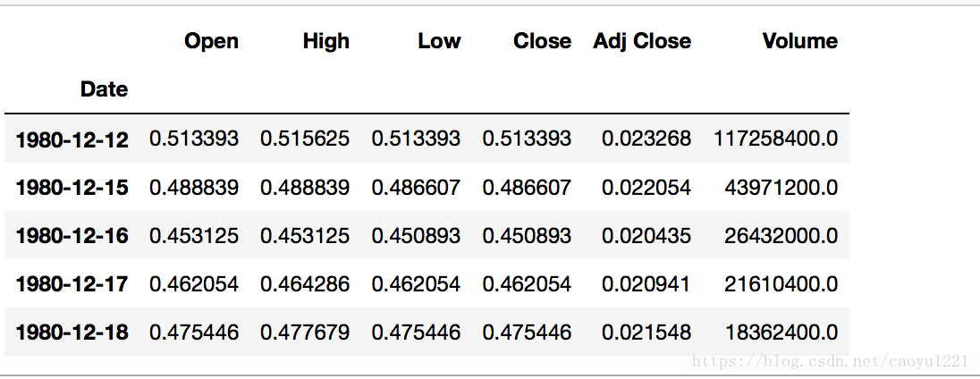Screen dimensions: 980x379
Task: Select the 1980-12-16 row label
Action: point(72,236)
